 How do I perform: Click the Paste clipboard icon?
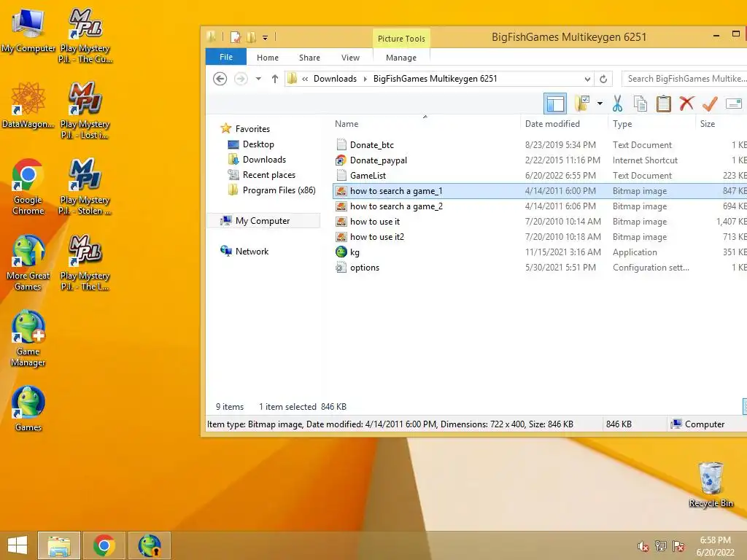click(x=663, y=104)
